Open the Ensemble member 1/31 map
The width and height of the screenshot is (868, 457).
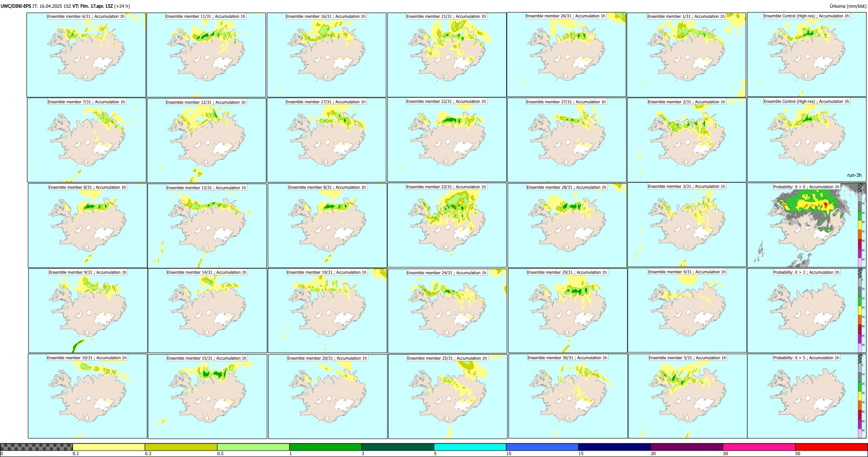point(687,55)
